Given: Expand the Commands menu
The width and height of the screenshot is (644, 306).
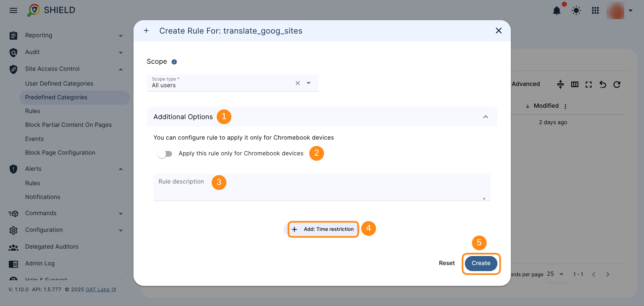Looking at the screenshot, I should click(121, 214).
